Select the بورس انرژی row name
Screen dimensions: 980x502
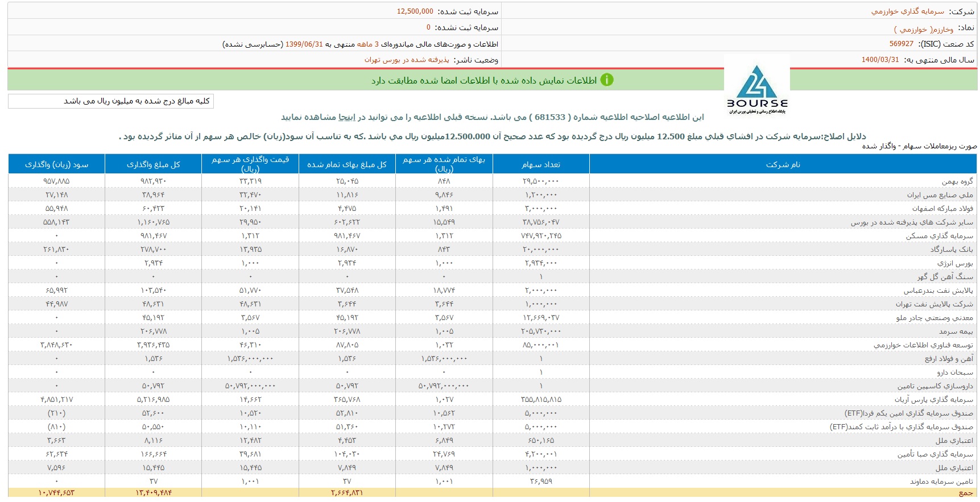pos(956,263)
